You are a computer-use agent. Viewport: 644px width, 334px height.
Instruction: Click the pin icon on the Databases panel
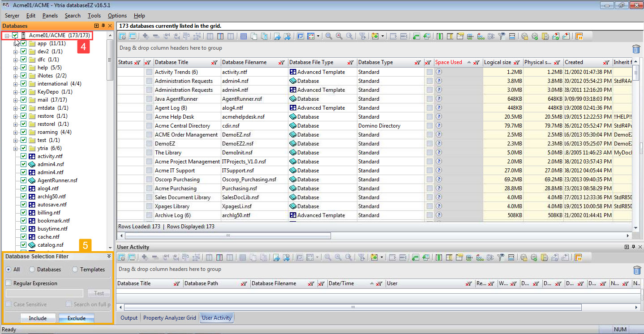[102, 26]
